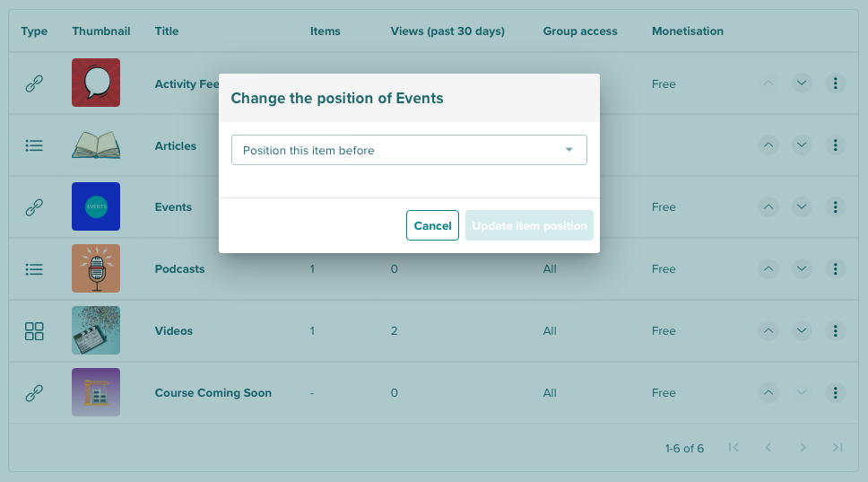Open the Podcasts title link
The image size is (868, 482).
(179, 268)
